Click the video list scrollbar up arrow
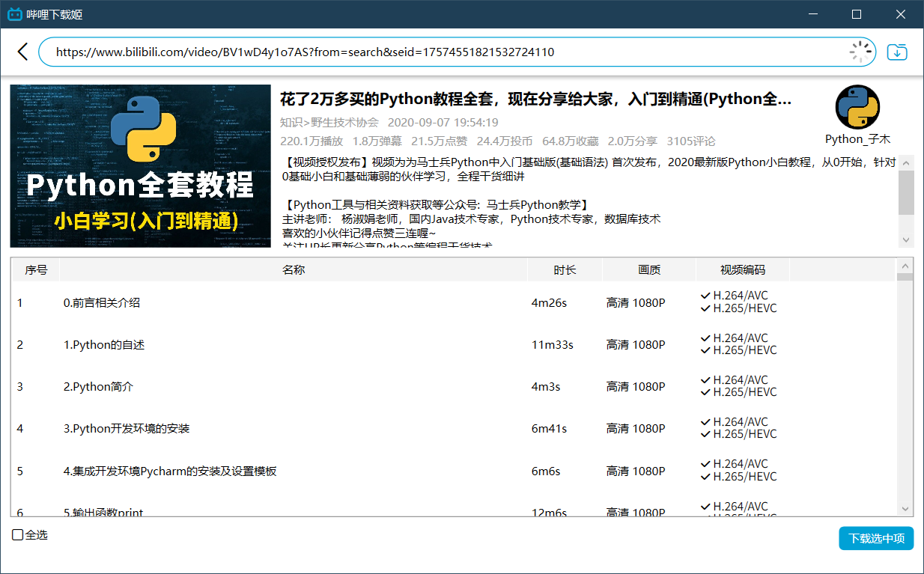The image size is (924, 574). (905, 266)
